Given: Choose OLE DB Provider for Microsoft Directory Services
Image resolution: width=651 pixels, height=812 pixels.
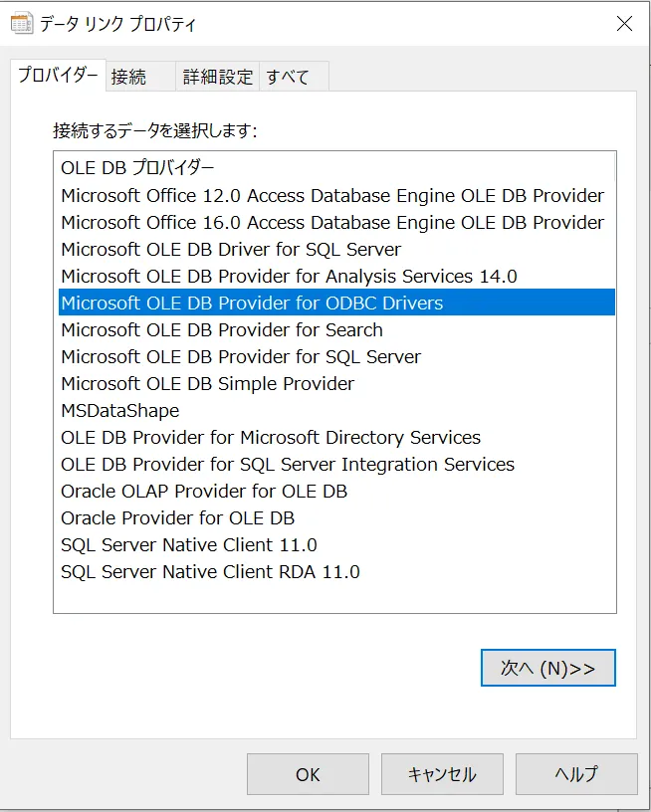Looking at the screenshot, I should click(271, 438).
